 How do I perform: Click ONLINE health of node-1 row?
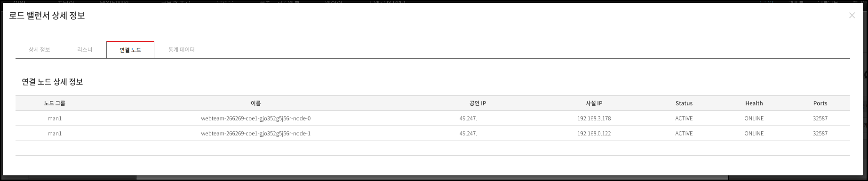[x=754, y=134]
